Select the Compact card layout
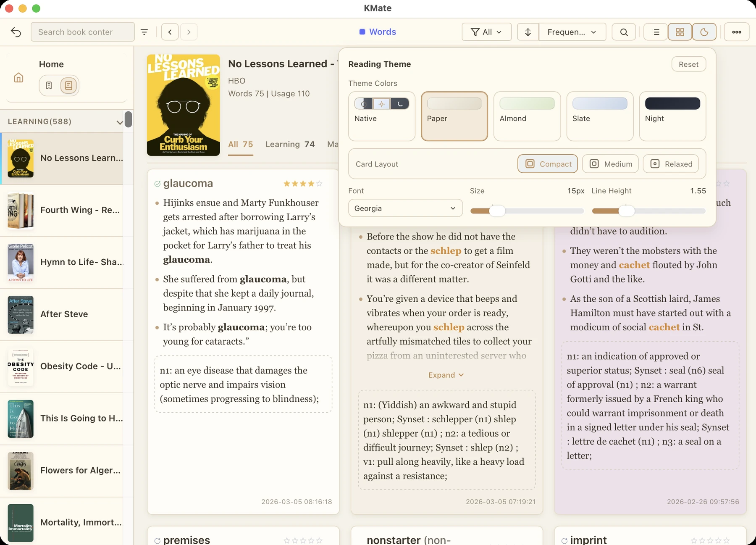The image size is (756, 545). (x=548, y=164)
